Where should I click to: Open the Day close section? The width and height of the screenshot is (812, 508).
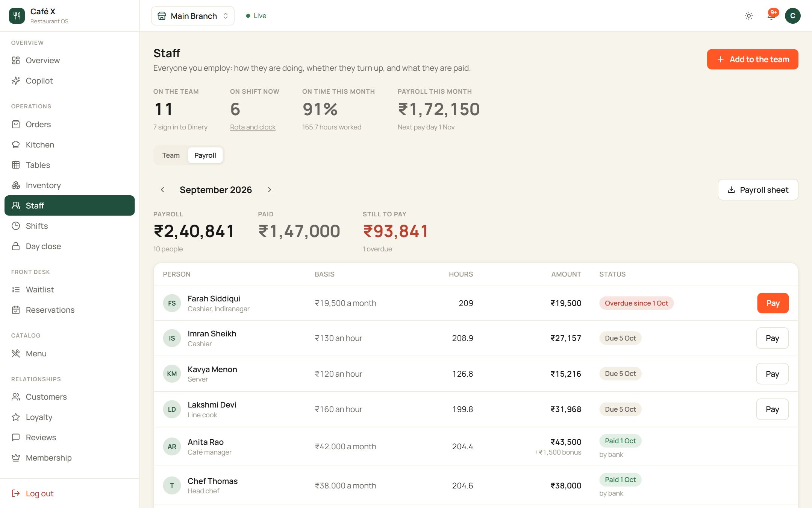[x=70, y=246]
